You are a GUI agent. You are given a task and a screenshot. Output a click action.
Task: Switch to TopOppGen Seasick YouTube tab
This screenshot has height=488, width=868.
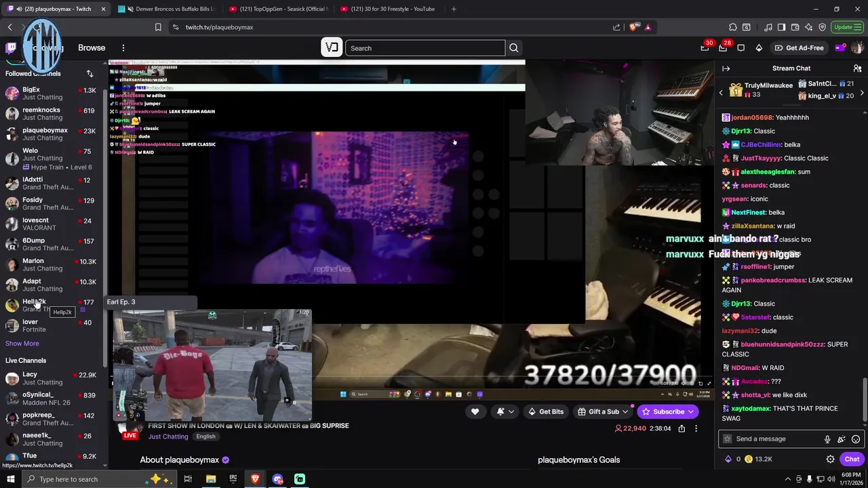click(278, 9)
